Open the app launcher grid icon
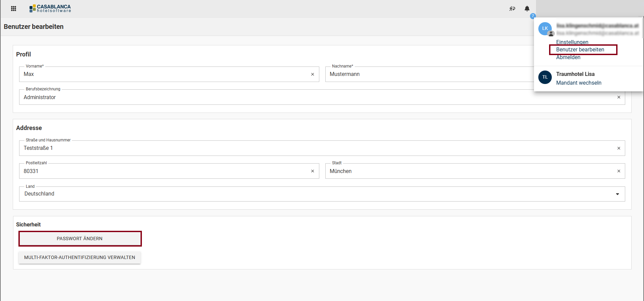 13,9
